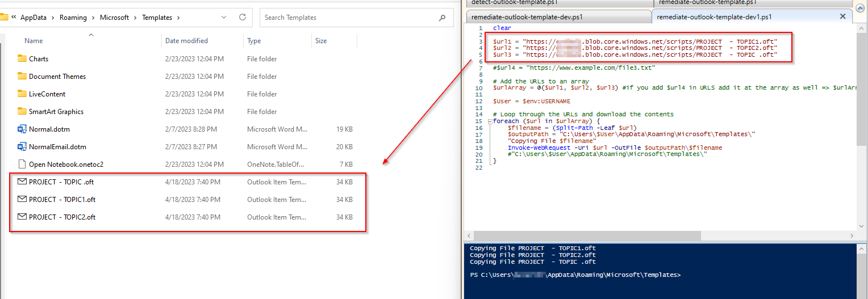This screenshot has height=299, width=868.
Task: Click the PROJECT - TOPIC1.oft mail icon
Action: pyautogui.click(x=22, y=199)
